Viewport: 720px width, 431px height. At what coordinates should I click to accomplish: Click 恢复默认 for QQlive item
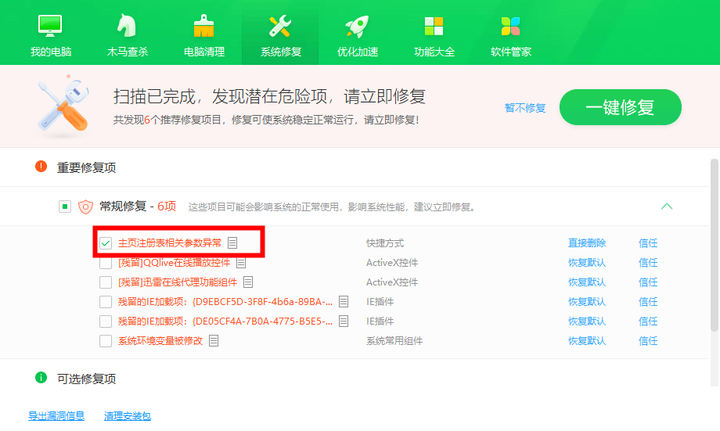(x=587, y=263)
